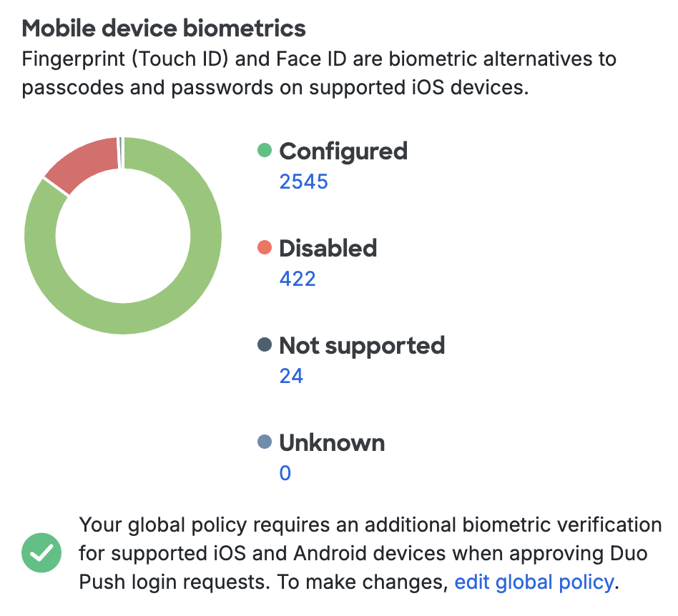
Task: Select the Configured legend label
Action: coord(343,151)
